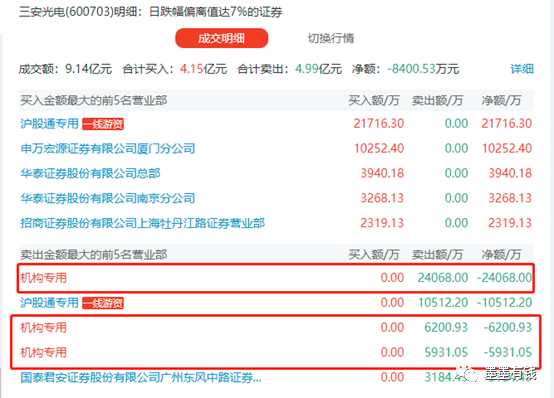554x398 pixels.
Task: Open 华泰证券股份有限公司南京分公司
Action: [108, 198]
